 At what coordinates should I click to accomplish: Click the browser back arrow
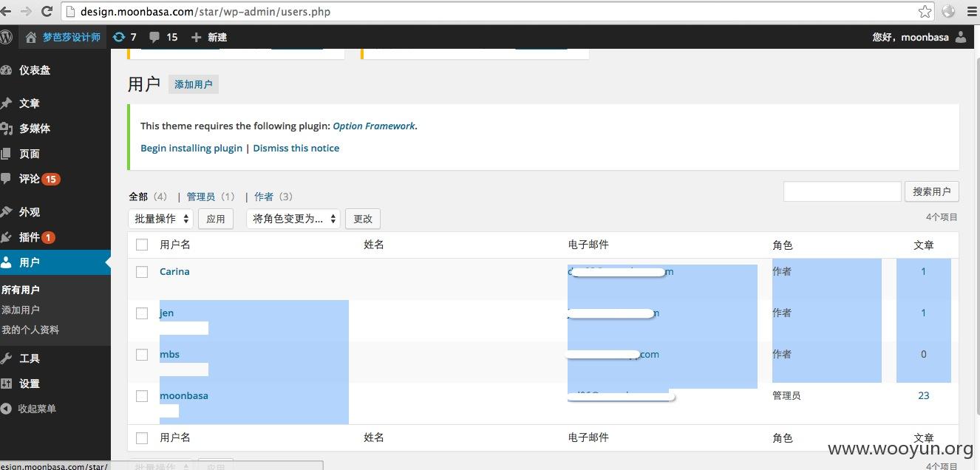point(5,11)
